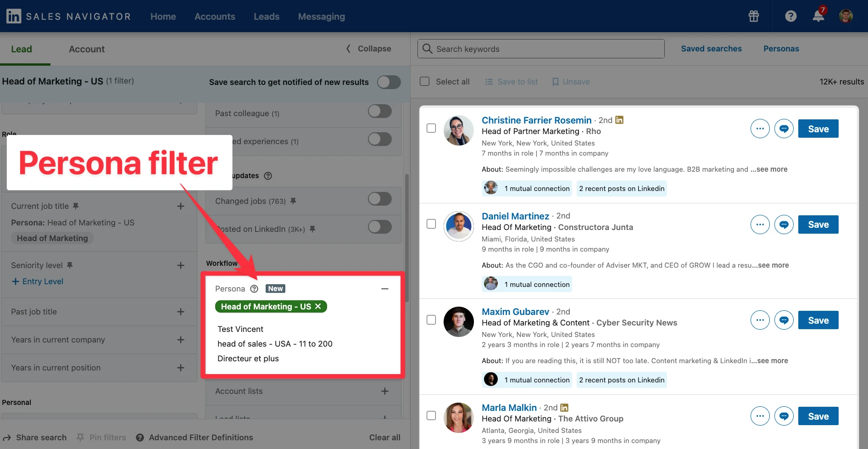Screen dimensions: 868x449
Task: Select Maxim Gubarev's checkbox
Action: (x=431, y=320)
